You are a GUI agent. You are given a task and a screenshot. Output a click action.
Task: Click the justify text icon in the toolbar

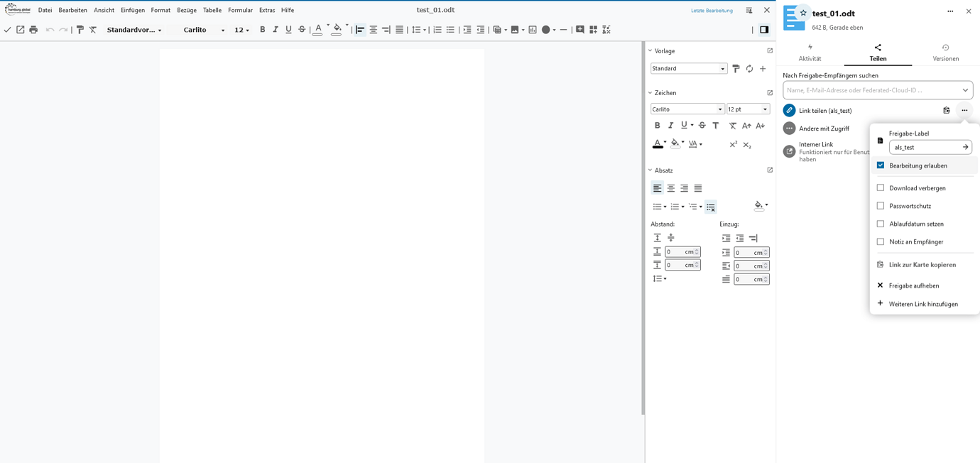(399, 29)
